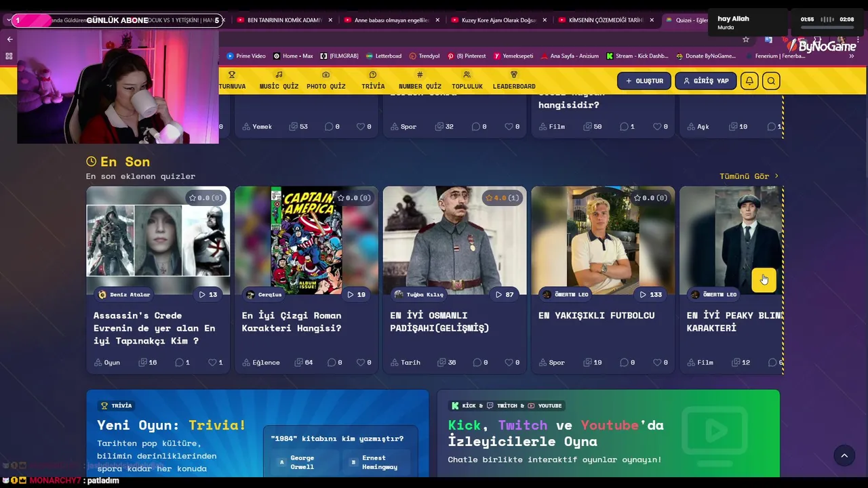Image resolution: width=868 pixels, height=488 pixels.
Task: Click the Trivia badge on blue banner
Action: pos(117,405)
